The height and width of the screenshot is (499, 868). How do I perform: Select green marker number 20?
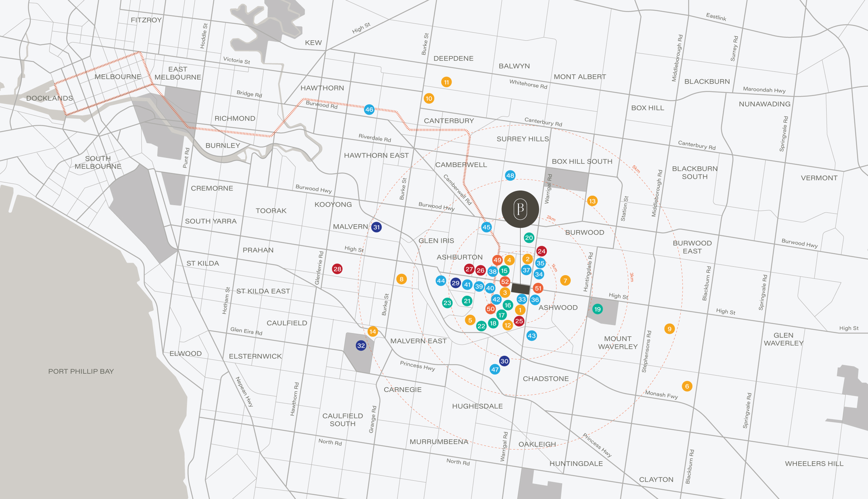point(529,238)
